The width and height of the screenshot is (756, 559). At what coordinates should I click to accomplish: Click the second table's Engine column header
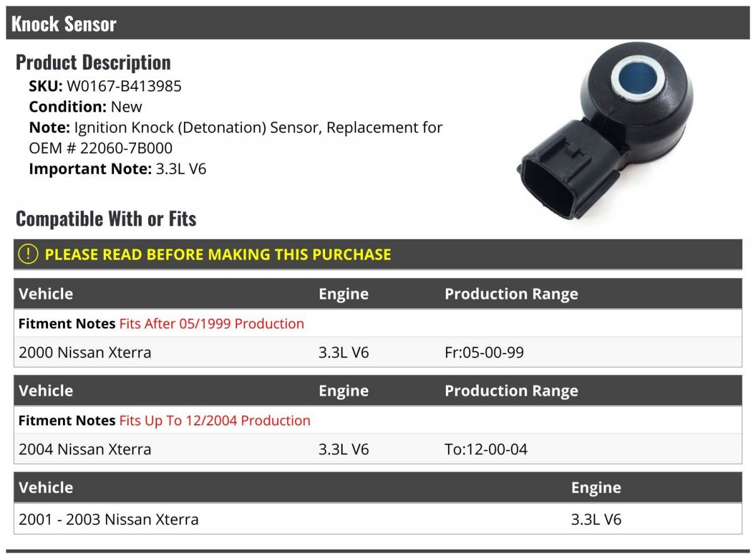pos(343,391)
